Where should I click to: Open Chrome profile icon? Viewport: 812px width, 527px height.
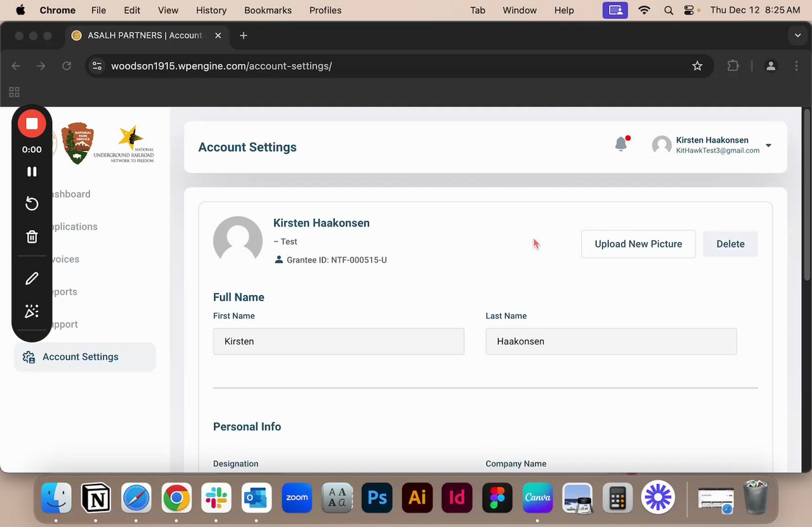point(771,66)
